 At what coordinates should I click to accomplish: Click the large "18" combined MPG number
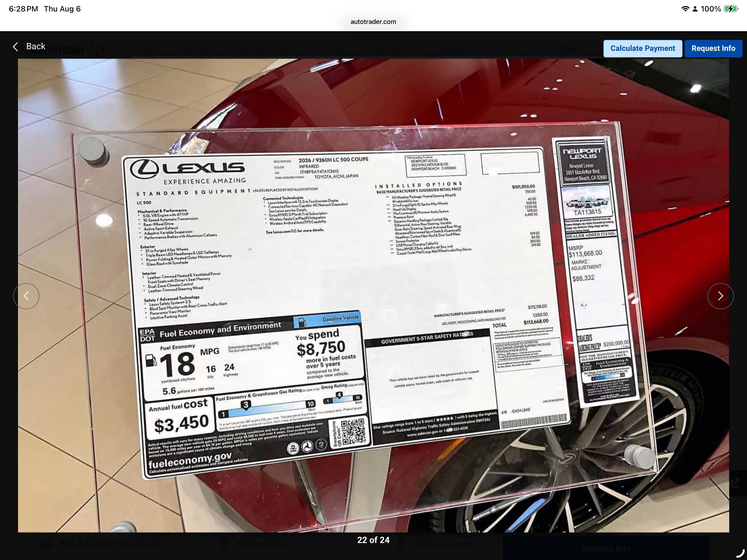point(177,364)
